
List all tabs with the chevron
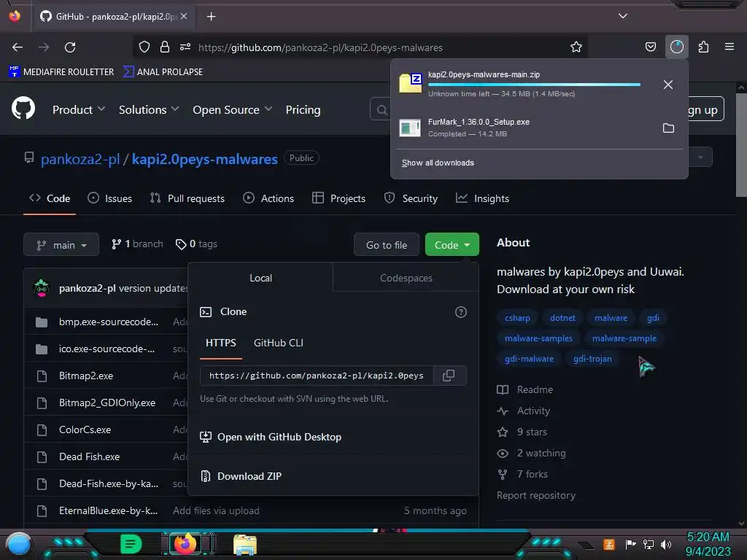pos(623,16)
